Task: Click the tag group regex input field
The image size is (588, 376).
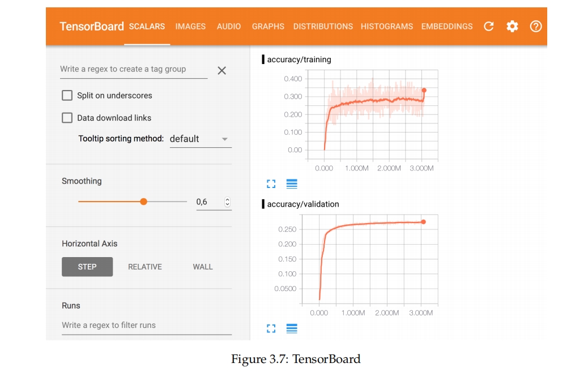Action: tap(134, 69)
